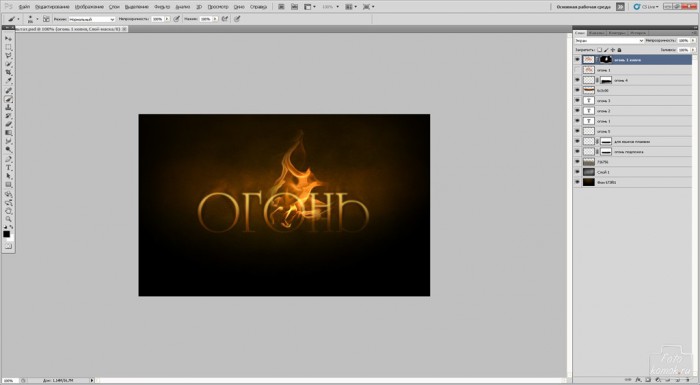Image resolution: width=700 pixels, height=385 pixels.
Task: Select the Lasso tool
Action: coord(8,56)
